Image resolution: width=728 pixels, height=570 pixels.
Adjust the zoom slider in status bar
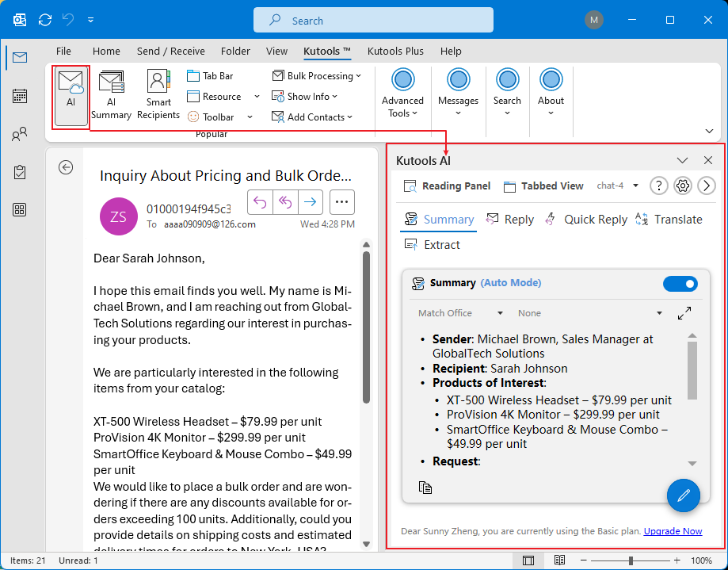pyautogui.click(x=631, y=560)
